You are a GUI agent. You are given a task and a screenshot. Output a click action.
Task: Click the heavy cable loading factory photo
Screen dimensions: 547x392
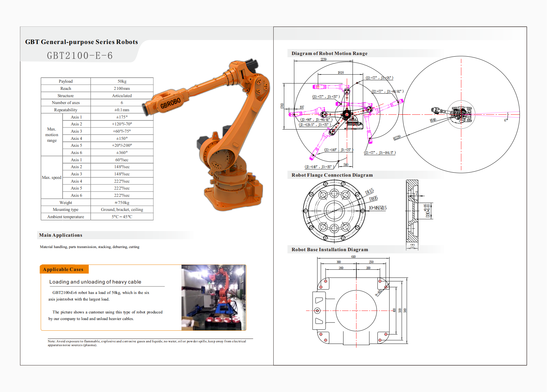(x=214, y=297)
